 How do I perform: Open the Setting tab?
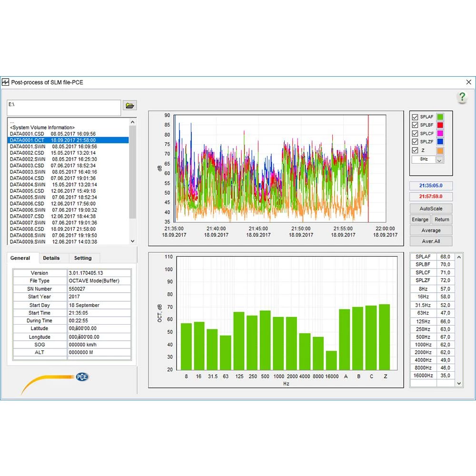click(83, 258)
